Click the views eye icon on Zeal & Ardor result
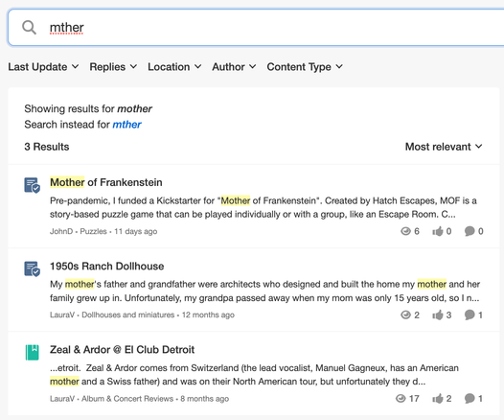Viewport: 504px width, 420px height. click(x=401, y=399)
